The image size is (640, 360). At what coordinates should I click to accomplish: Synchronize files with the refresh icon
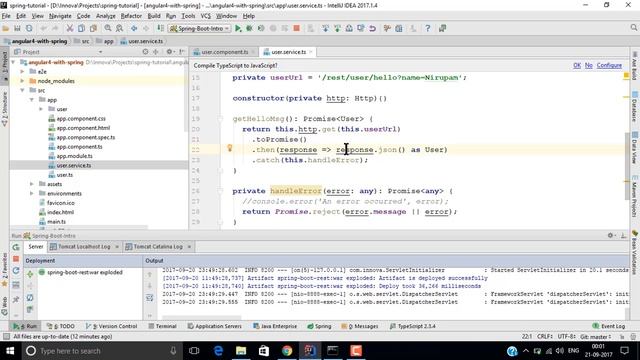(x=29, y=28)
